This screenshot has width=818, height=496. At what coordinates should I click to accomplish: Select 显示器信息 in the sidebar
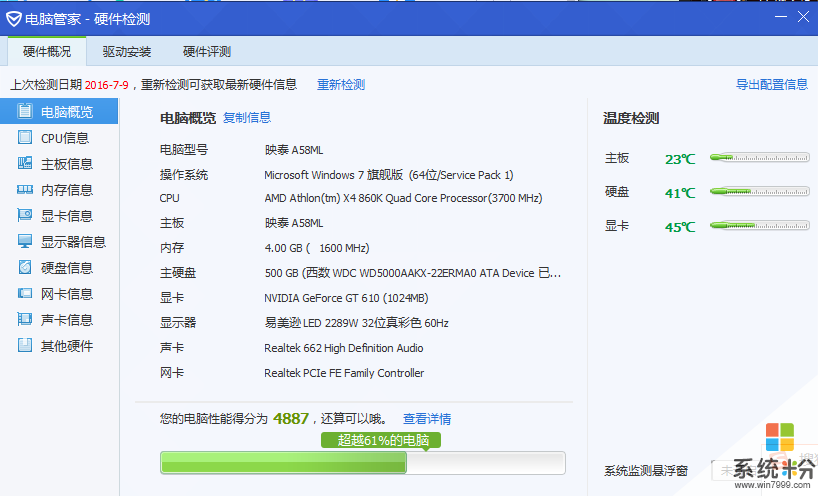59,241
